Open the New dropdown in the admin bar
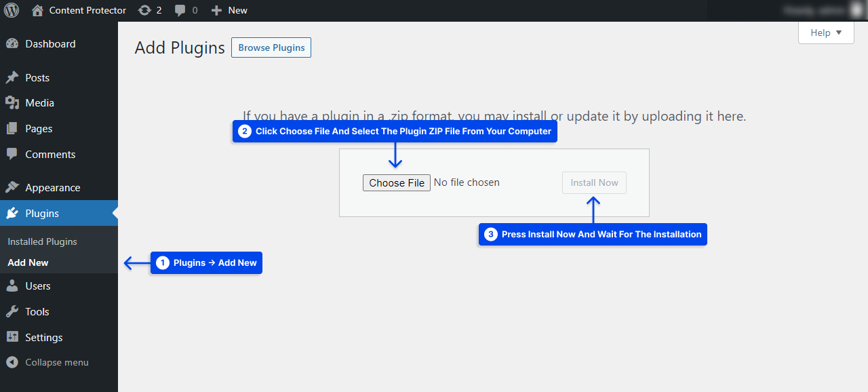 point(229,10)
